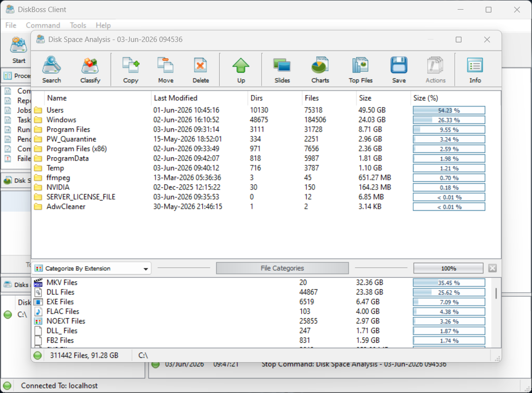Click the Windows 26.33 % size bar
Viewport: 532px width, 393px height.
point(449,120)
